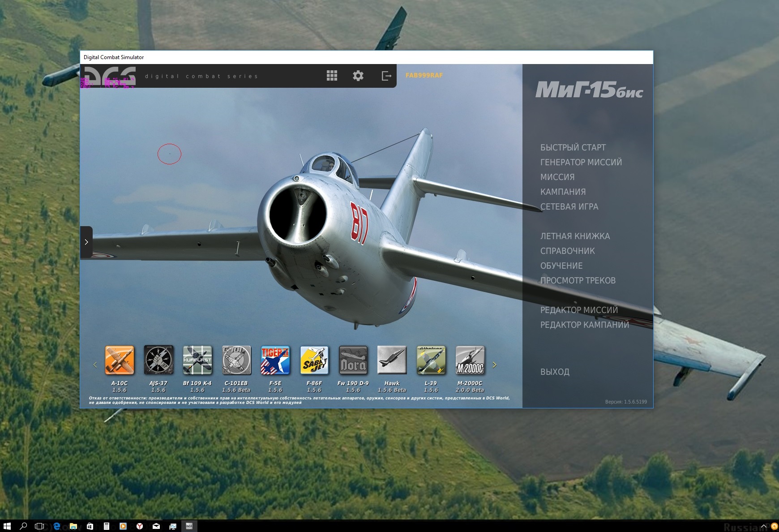Screen dimensions: 779x532
Task: Open РЕДАКТОР КАМПАНИЙ item
Action: [585, 325]
